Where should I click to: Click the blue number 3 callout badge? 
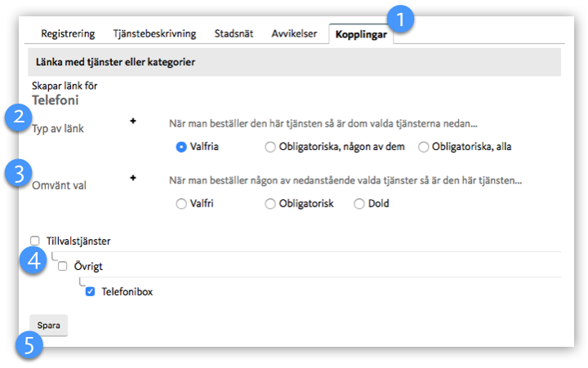(x=17, y=173)
